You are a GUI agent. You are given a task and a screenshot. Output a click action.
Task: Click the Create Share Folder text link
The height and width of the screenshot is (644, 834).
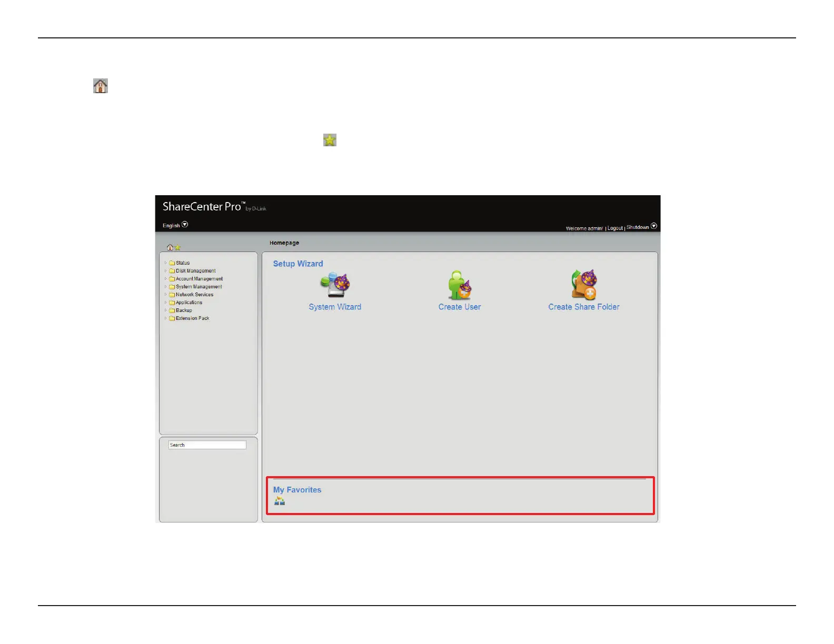tap(583, 307)
